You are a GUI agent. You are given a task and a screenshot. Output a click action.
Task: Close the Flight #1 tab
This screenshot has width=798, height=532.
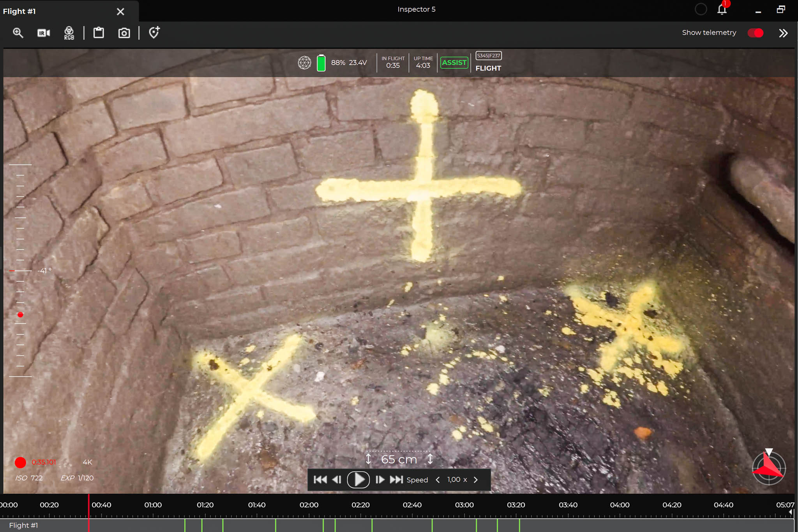pos(120,12)
